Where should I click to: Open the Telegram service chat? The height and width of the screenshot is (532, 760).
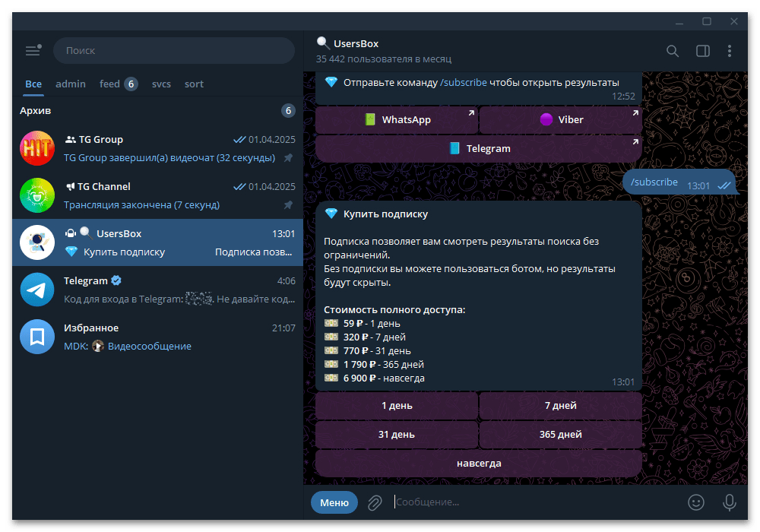point(157,290)
